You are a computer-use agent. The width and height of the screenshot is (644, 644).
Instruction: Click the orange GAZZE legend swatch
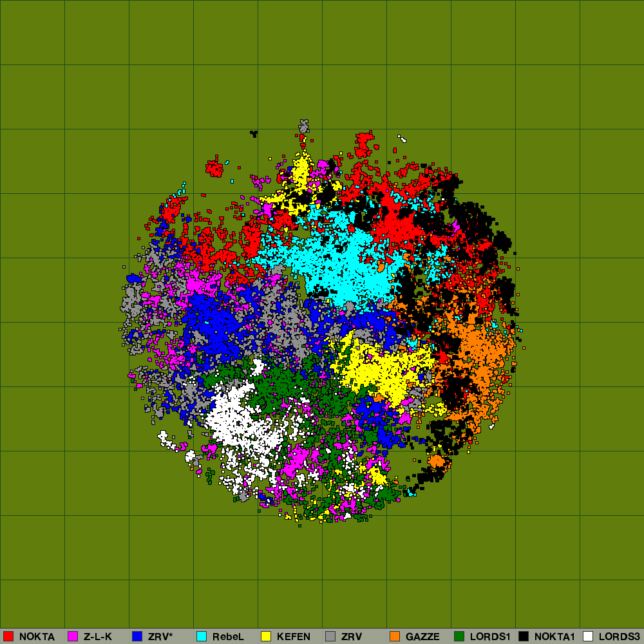tap(395, 636)
